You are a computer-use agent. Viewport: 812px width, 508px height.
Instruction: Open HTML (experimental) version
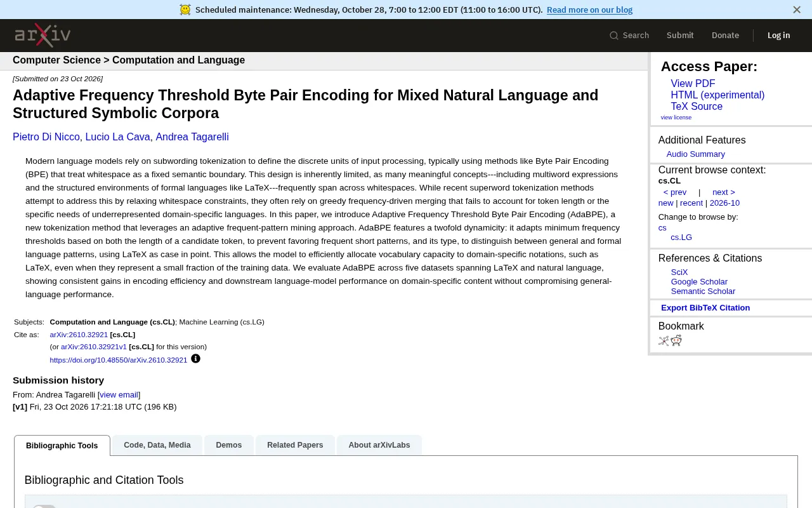tap(717, 95)
